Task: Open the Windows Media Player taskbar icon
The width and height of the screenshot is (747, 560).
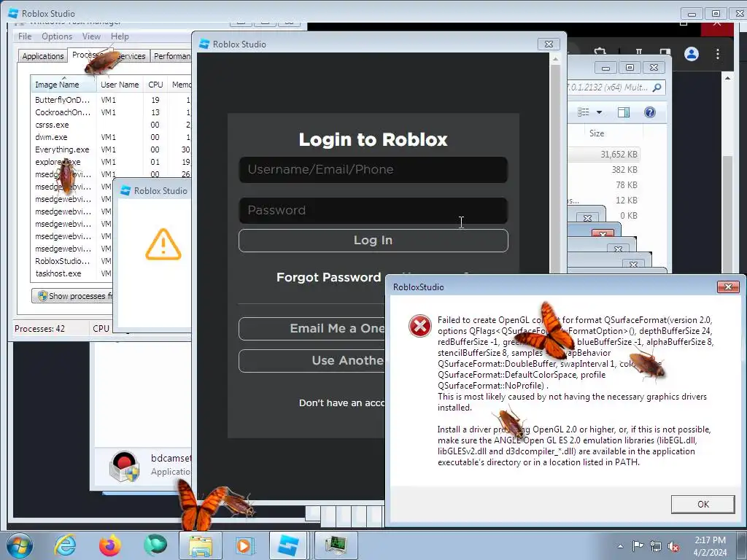Action: (245, 545)
